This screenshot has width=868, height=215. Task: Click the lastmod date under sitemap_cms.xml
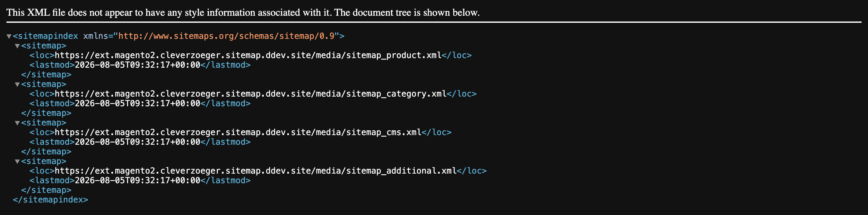click(x=137, y=142)
